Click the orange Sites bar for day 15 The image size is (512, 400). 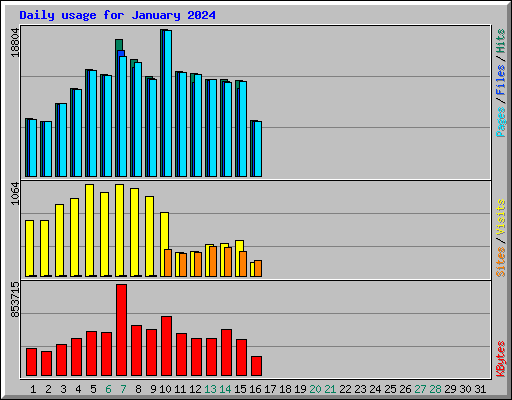(x=243, y=264)
